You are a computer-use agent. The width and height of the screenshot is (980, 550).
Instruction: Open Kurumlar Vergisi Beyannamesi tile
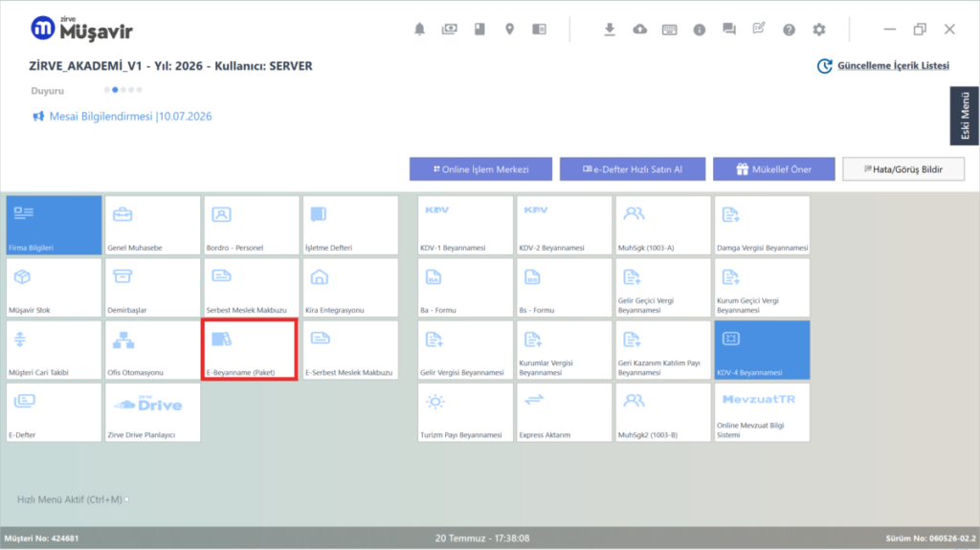(x=564, y=350)
